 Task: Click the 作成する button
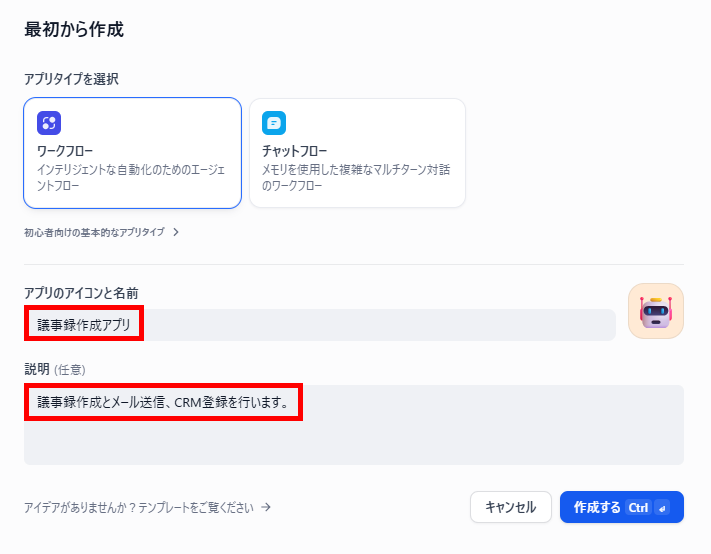pyautogui.click(x=622, y=507)
